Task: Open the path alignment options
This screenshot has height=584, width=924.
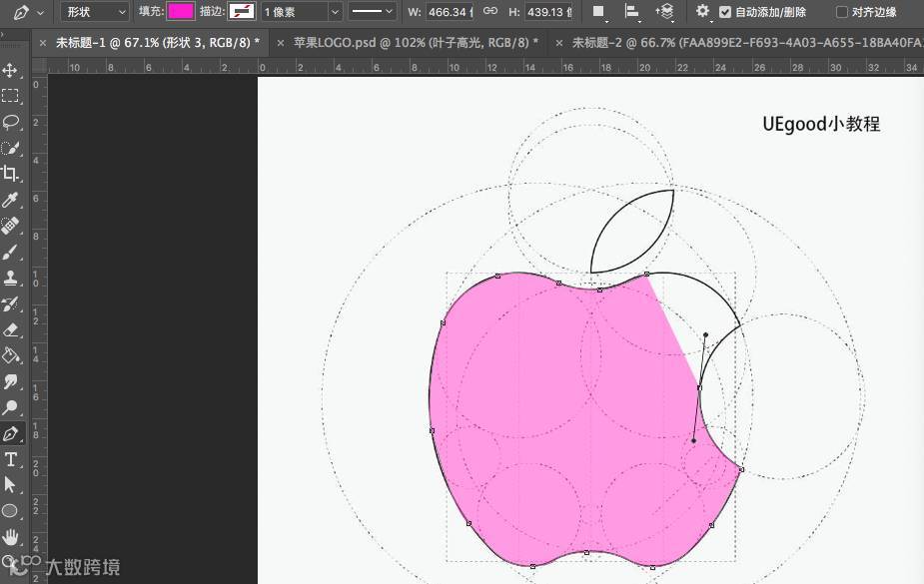Action: point(632,12)
